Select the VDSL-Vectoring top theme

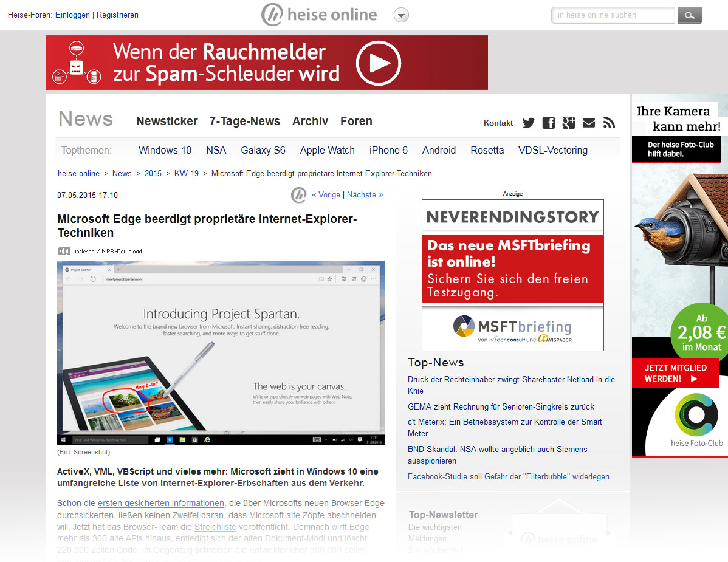click(x=553, y=150)
